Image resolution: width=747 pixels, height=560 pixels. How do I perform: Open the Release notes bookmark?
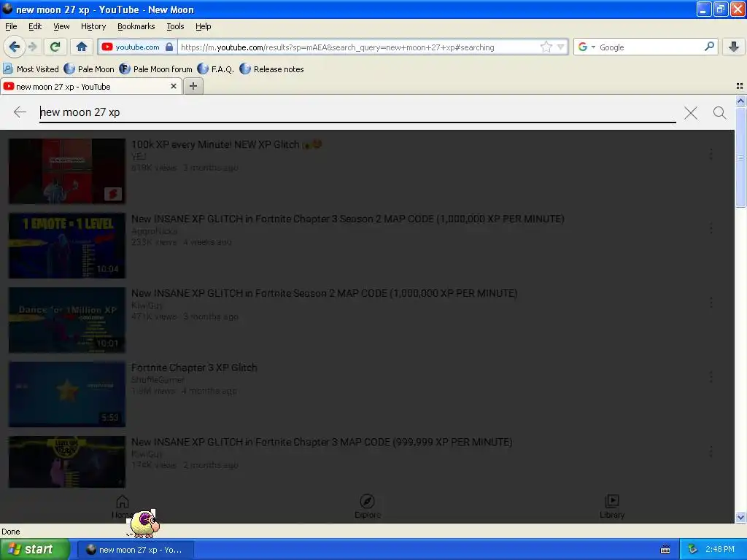[272, 69]
